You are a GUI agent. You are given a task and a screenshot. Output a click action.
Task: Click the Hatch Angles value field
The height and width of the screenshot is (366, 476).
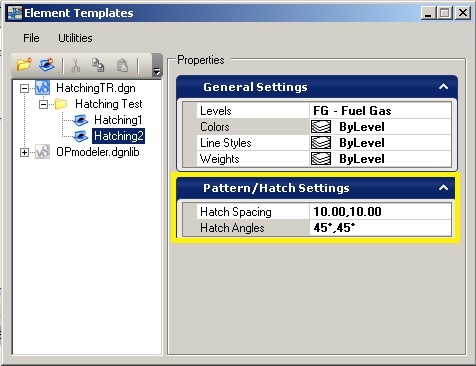(380, 228)
